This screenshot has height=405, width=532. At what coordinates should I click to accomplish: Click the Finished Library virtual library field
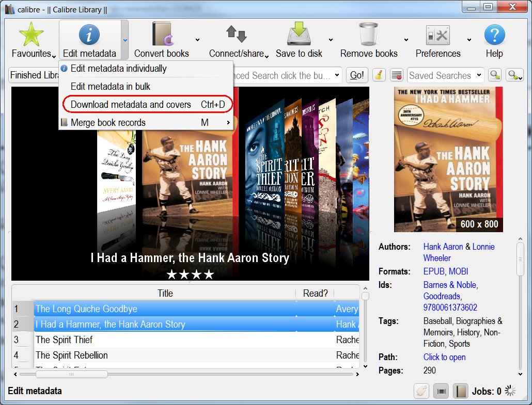click(34, 75)
